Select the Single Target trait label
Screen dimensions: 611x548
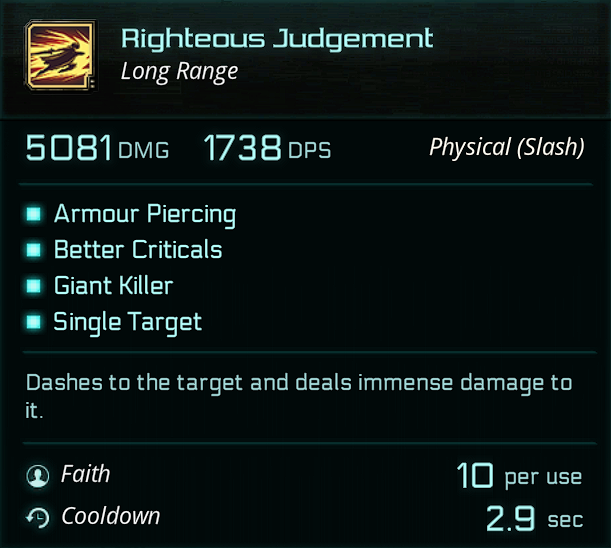pyautogui.click(x=127, y=322)
